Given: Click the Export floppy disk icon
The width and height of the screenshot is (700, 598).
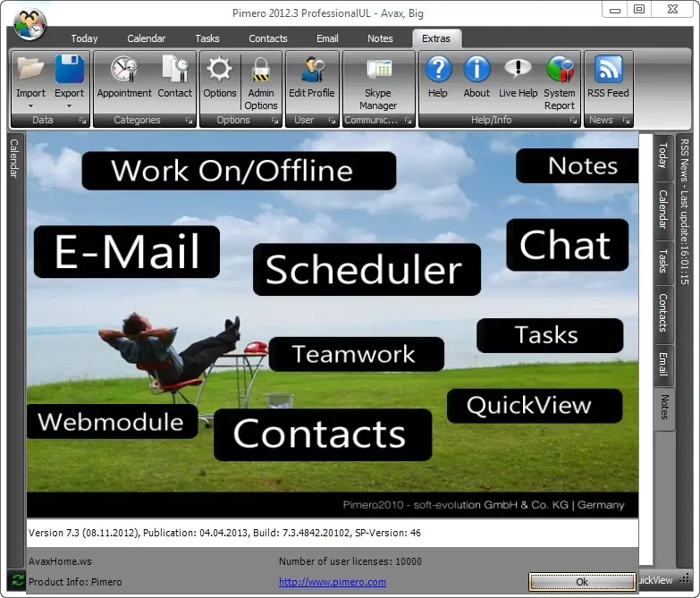Looking at the screenshot, I should click(x=69, y=69).
